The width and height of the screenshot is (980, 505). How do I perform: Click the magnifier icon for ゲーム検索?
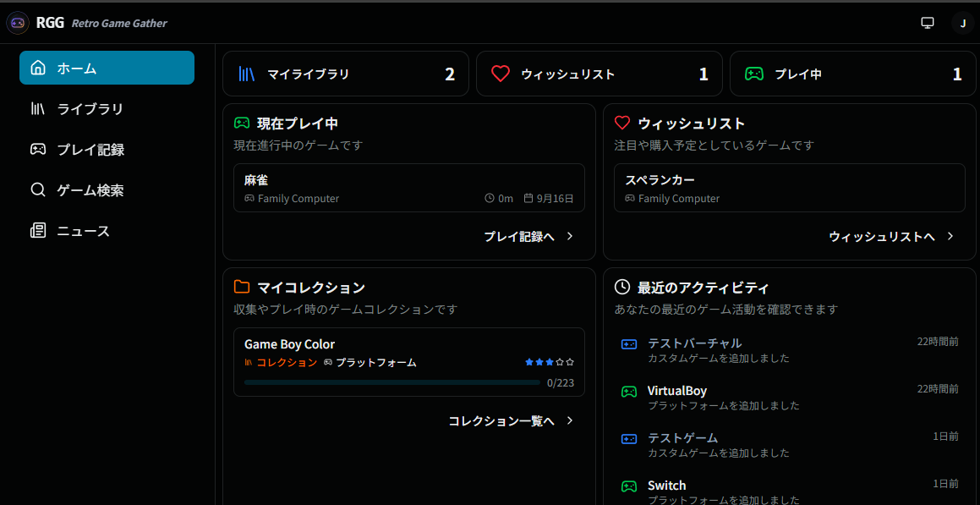(38, 190)
